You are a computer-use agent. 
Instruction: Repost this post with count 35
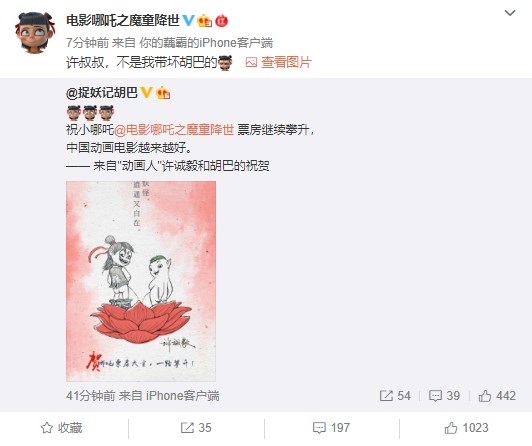196,428
